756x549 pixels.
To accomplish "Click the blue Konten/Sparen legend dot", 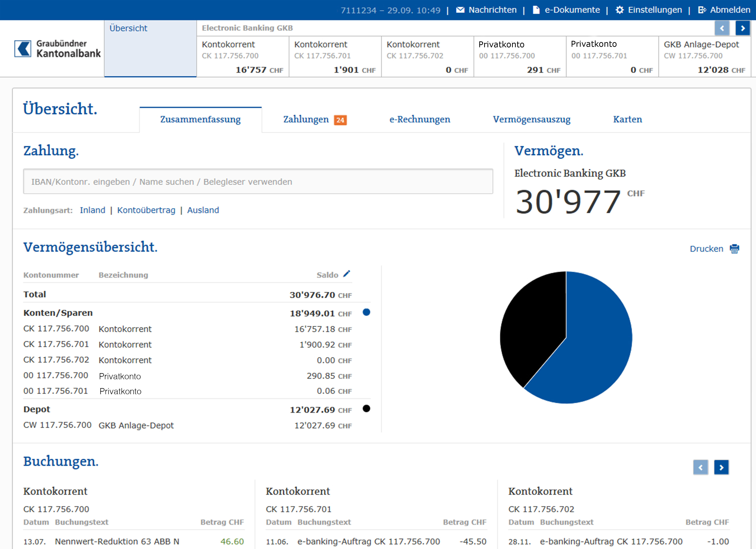I will click(x=366, y=312).
